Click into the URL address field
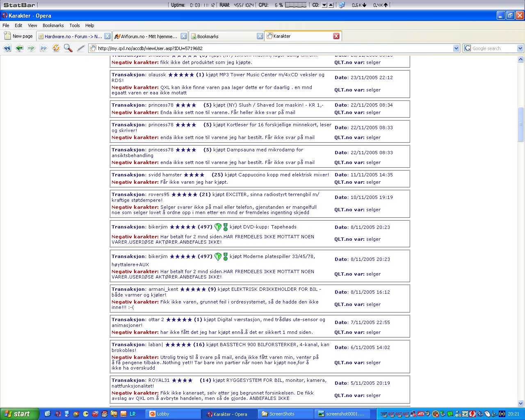The image size is (525, 420). click(x=275, y=48)
